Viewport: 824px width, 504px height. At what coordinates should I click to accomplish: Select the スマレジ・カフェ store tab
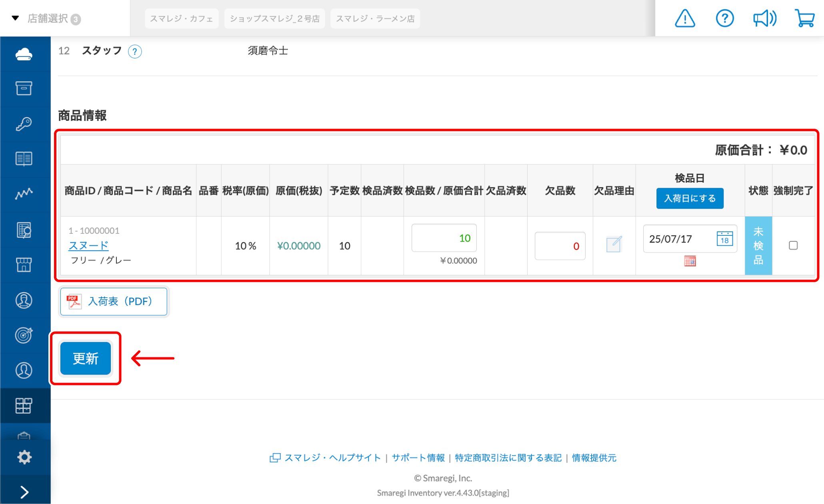pyautogui.click(x=181, y=19)
